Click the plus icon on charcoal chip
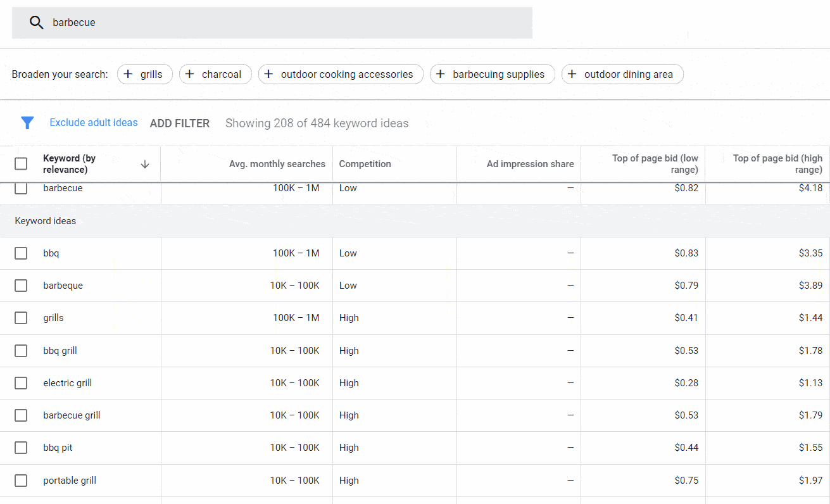This screenshot has width=830, height=504. 191,74
